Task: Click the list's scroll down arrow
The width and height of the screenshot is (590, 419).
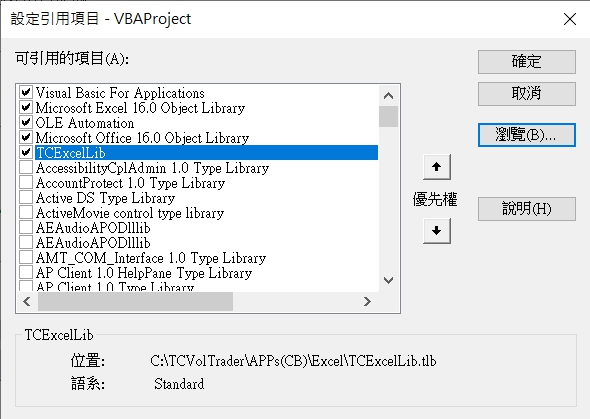Action: pyautogui.click(x=388, y=280)
